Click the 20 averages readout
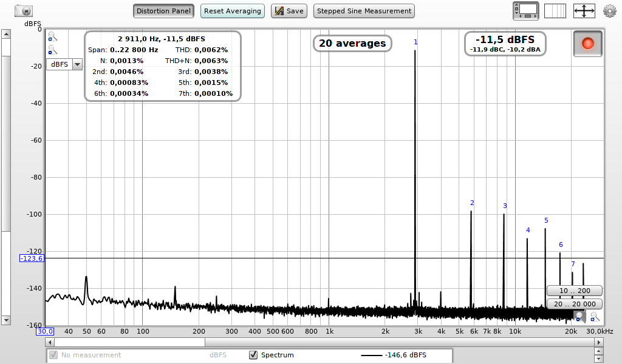This screenshot has width=622, height=364. 352,43
